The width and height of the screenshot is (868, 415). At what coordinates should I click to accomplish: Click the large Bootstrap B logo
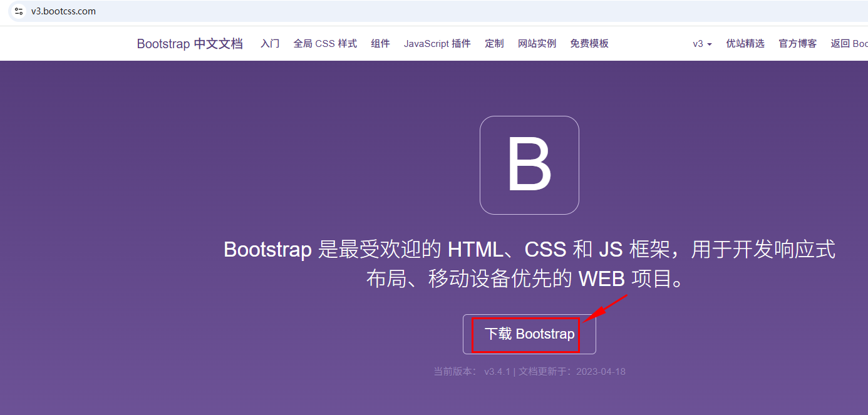click(529, 165)
